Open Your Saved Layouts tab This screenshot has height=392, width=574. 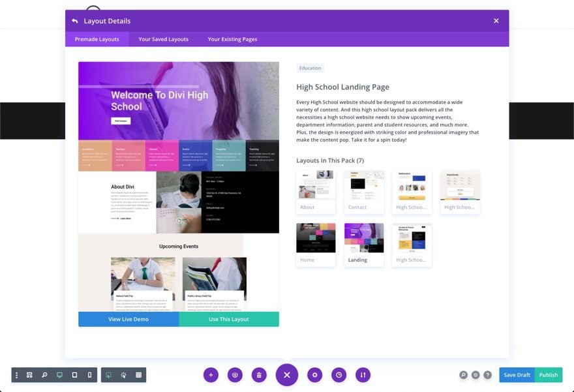click(x=163, y=39)
